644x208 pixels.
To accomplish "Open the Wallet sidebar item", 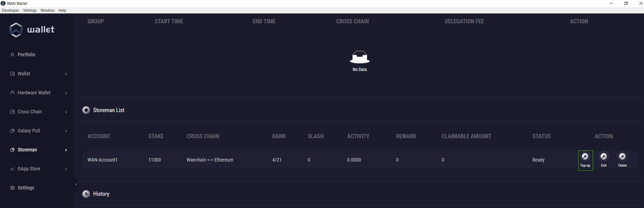I will click(x=24, y=74).
